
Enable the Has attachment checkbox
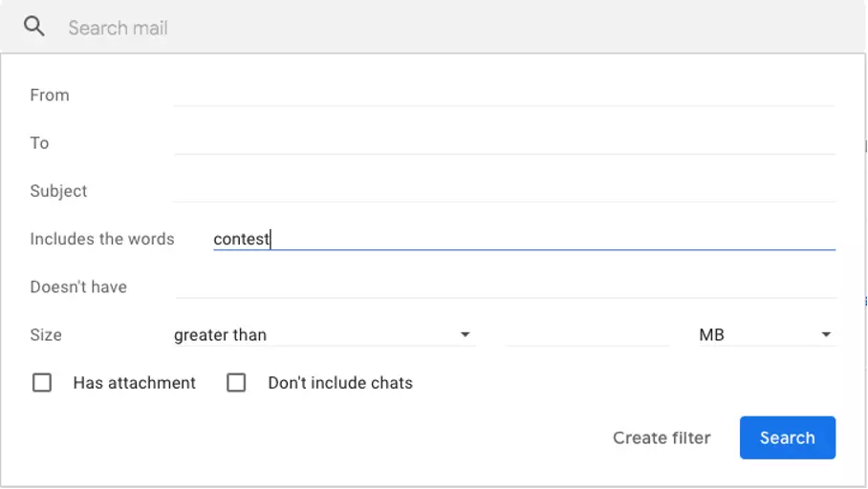click(x=42, y=383)
